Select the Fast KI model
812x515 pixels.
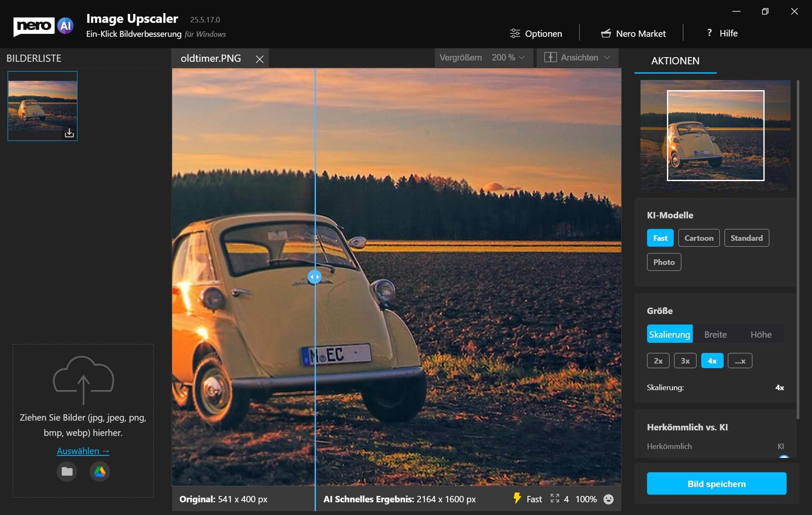tap(660, 238)
